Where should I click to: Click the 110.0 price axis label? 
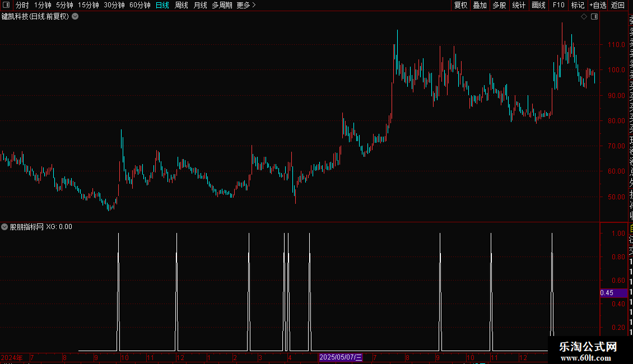click(x=616, y=45)
